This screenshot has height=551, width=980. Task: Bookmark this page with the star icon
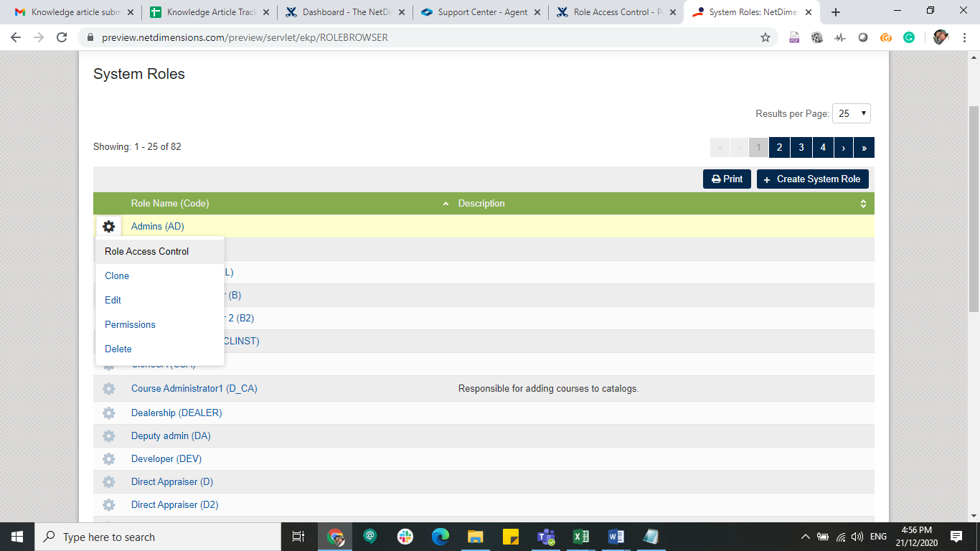pos(765,37)
